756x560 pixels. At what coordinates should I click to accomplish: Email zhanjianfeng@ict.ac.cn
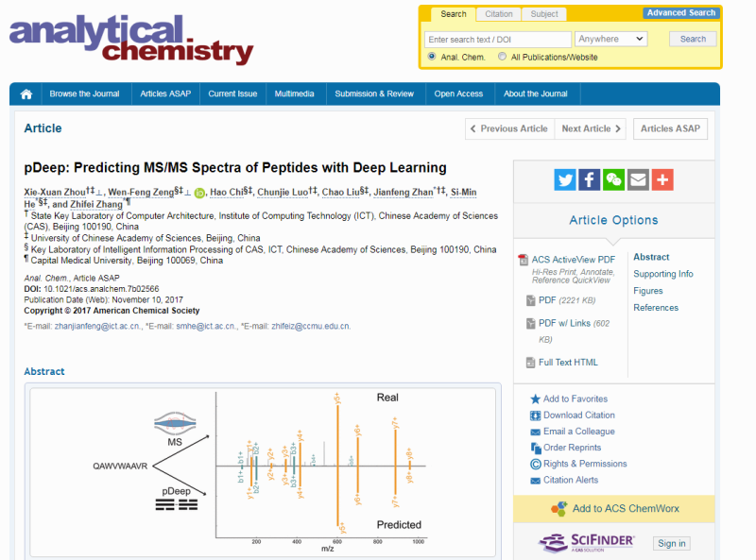(x=97, y=326)
